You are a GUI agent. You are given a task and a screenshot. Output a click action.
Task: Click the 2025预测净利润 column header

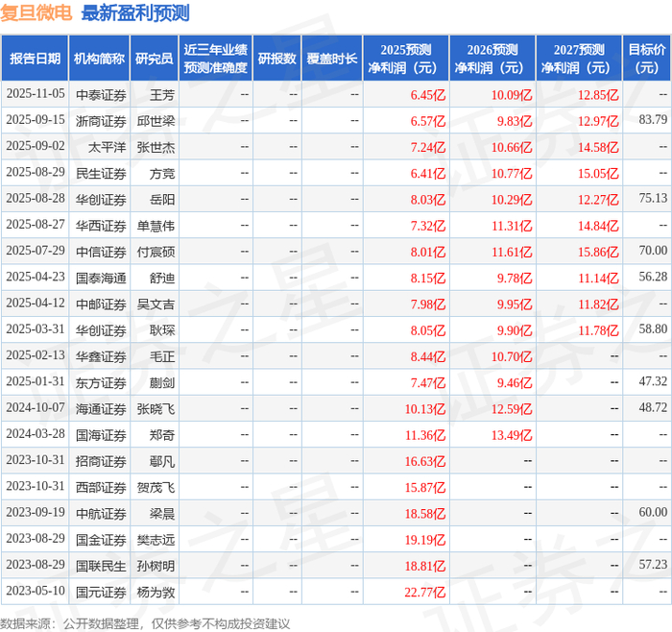tap(406, 59)
